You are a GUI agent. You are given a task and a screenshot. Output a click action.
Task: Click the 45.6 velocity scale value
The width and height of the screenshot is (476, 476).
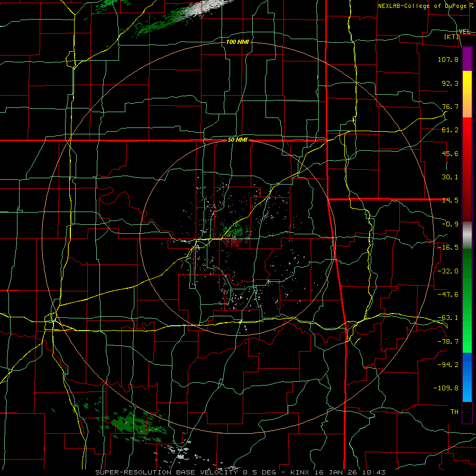pos(450,153)
